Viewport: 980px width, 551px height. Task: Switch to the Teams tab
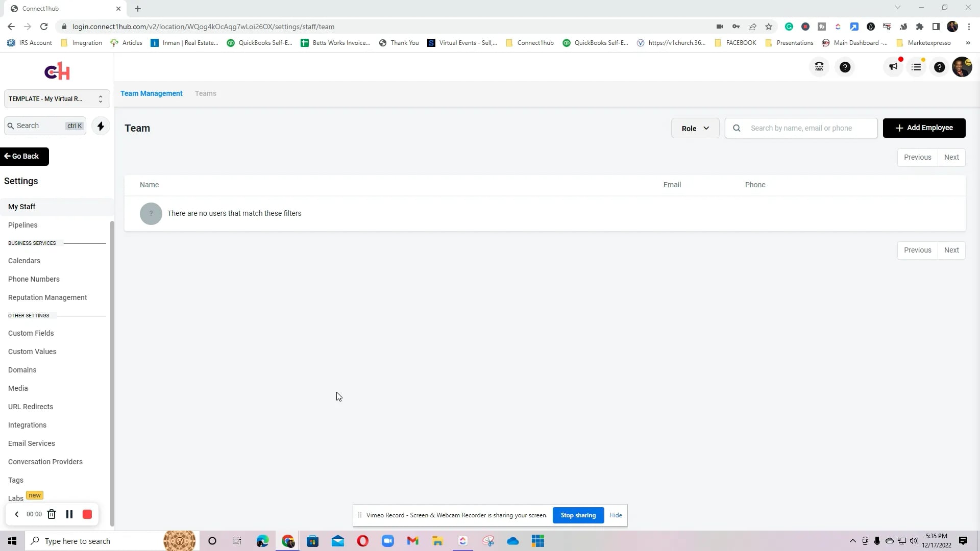click(205, 93)
